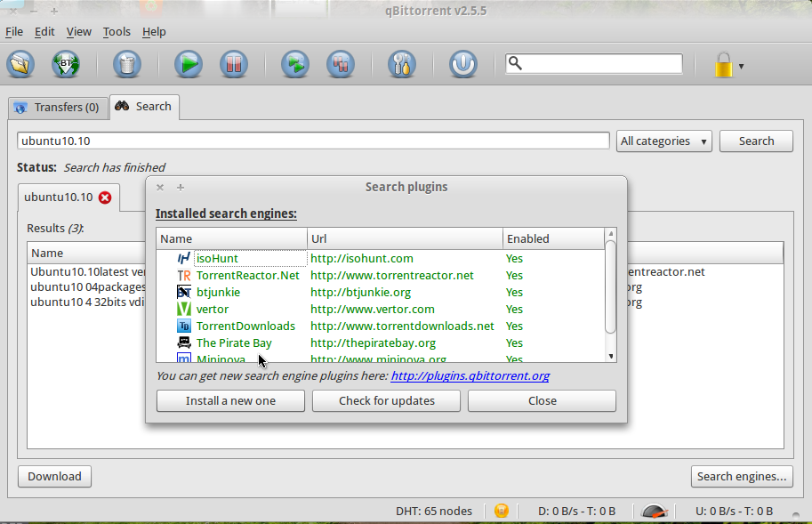Expand the lock icon dropdown arrow
The image size is (812, 524).
(741, 66)
